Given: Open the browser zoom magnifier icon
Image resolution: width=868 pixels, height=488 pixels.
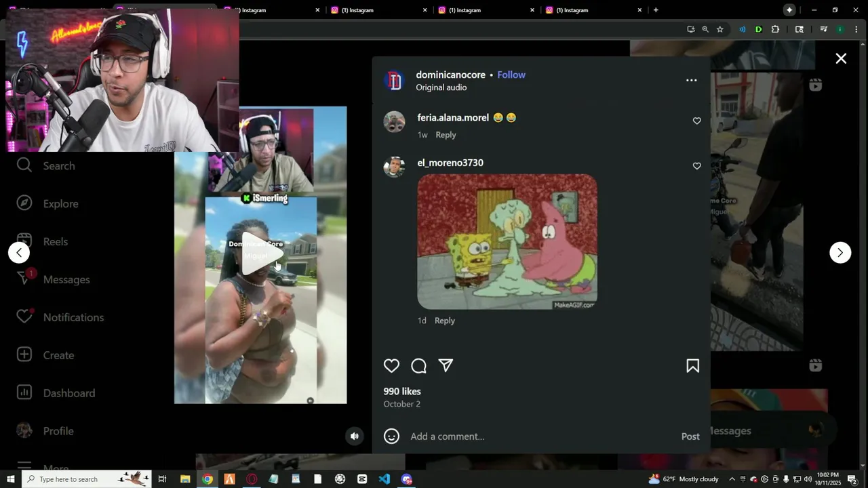Looking at the screenshot, I should 705,29.
